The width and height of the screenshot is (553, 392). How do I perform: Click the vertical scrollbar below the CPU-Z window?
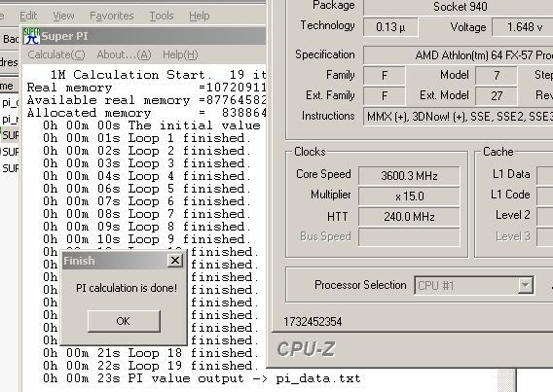pyautogui.click(x=507, y=380)
